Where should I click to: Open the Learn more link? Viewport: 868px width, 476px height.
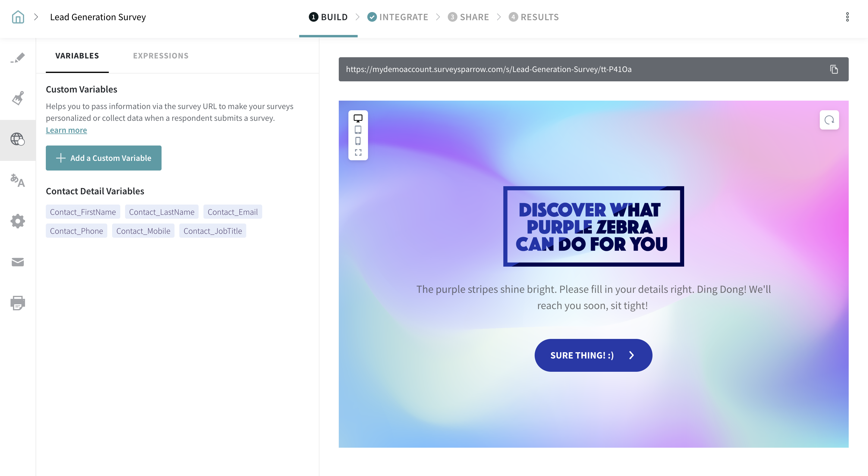(66, 130)
